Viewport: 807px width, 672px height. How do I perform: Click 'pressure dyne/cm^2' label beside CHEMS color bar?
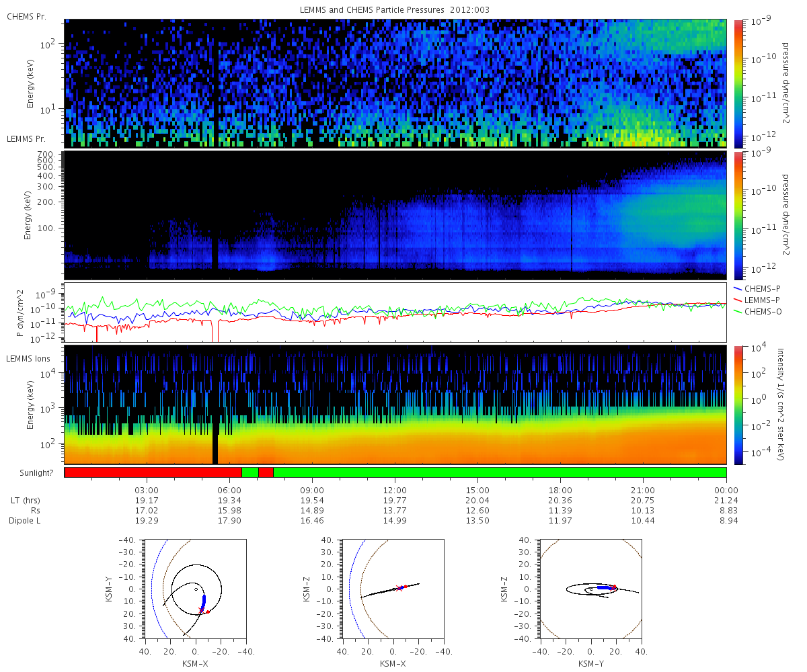tap(785, 83)
